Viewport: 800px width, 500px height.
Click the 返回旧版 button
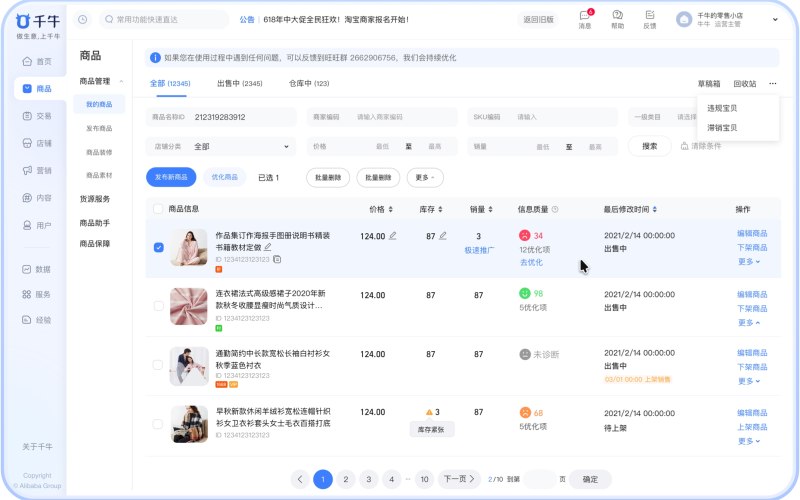tap(538, 20)
